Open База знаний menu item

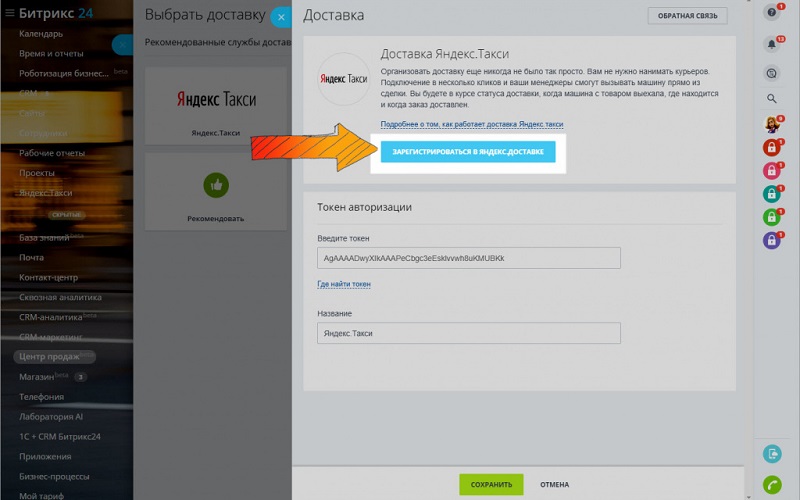click(44, 238)
